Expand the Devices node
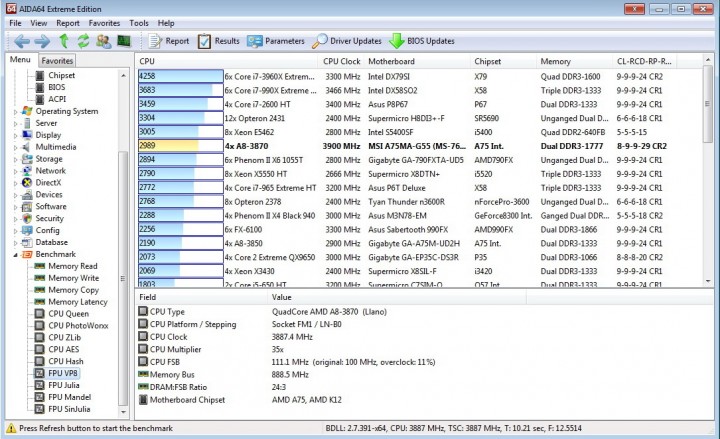Screen dimensions: 720x439 pos(15,195)
